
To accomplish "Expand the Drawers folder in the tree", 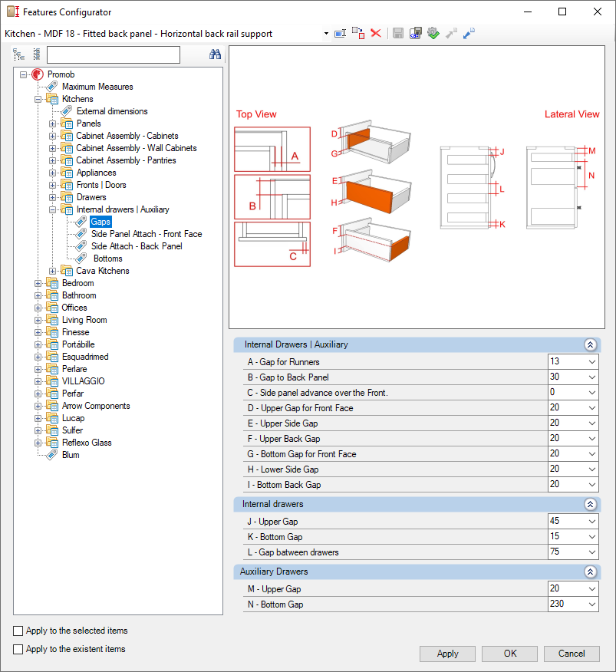I will coord(52,197).
